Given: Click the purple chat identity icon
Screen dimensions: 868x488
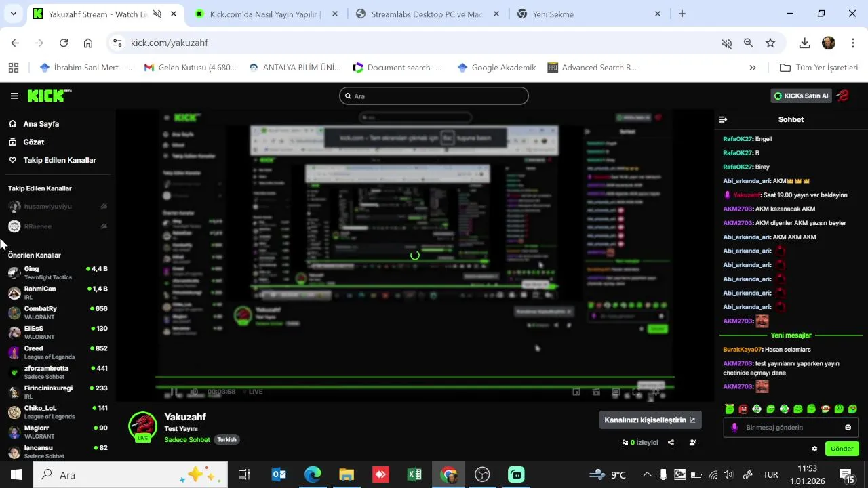Looking at the screenshot, I should (x=734, y=428).
